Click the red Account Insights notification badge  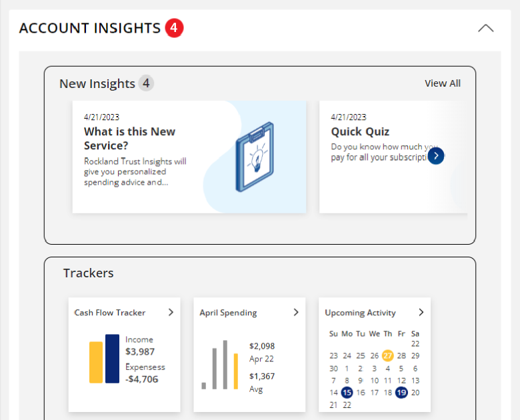(174, 28)
